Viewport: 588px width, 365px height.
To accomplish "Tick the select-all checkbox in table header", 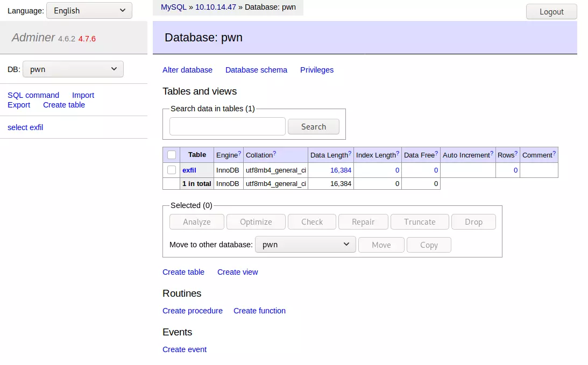I will click(172, 155).
